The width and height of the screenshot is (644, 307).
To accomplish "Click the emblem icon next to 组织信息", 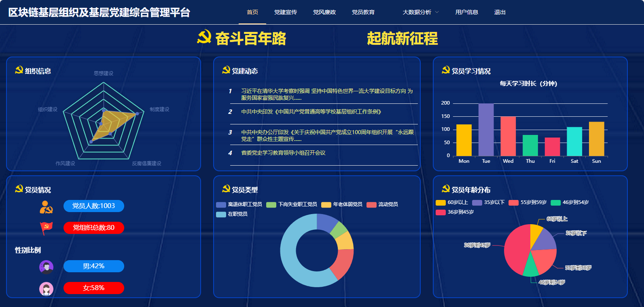I will tap(19, 70).
